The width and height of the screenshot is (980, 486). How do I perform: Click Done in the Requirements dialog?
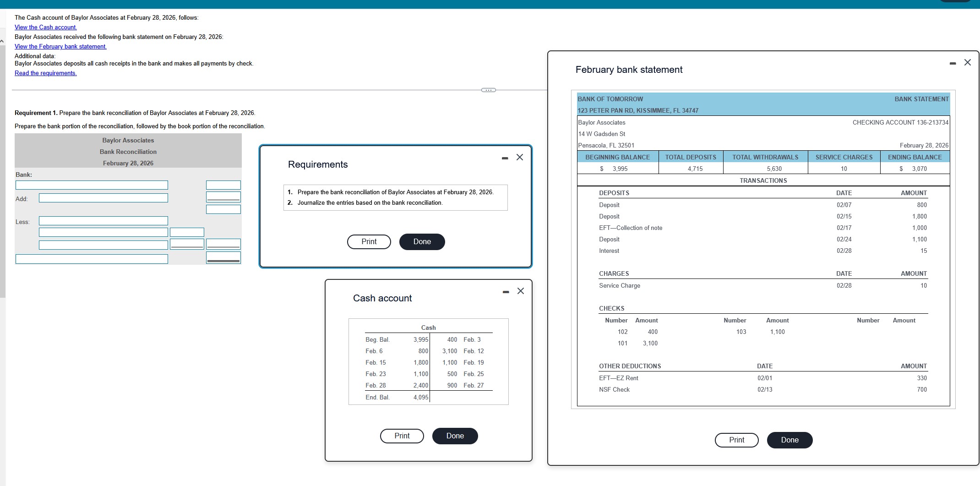click(x=422, y=241)
